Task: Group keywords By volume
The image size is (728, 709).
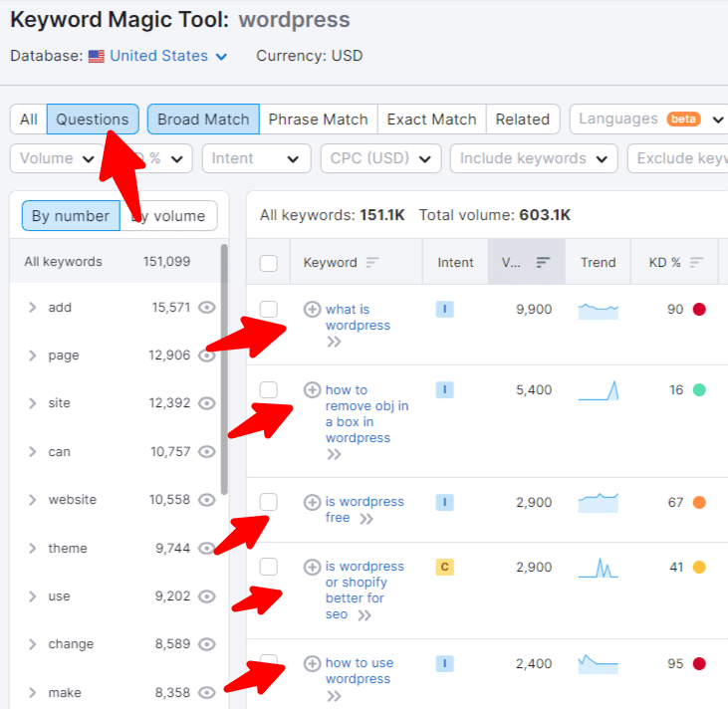Action: (168, 216)
